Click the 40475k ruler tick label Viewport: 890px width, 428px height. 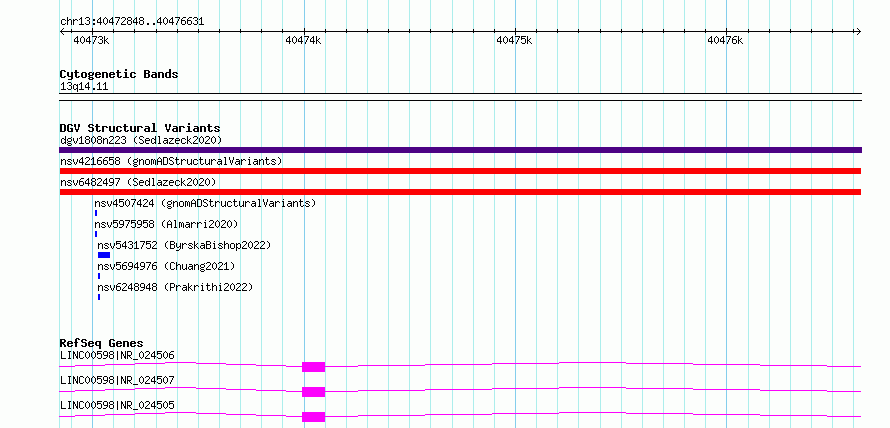[514, 40]
